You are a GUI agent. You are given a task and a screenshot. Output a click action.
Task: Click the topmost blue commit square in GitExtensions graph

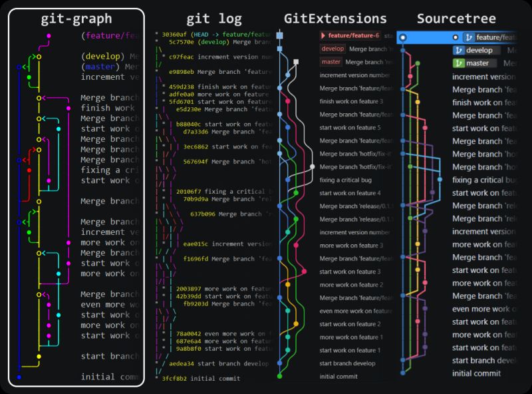(x=280, y=34)
